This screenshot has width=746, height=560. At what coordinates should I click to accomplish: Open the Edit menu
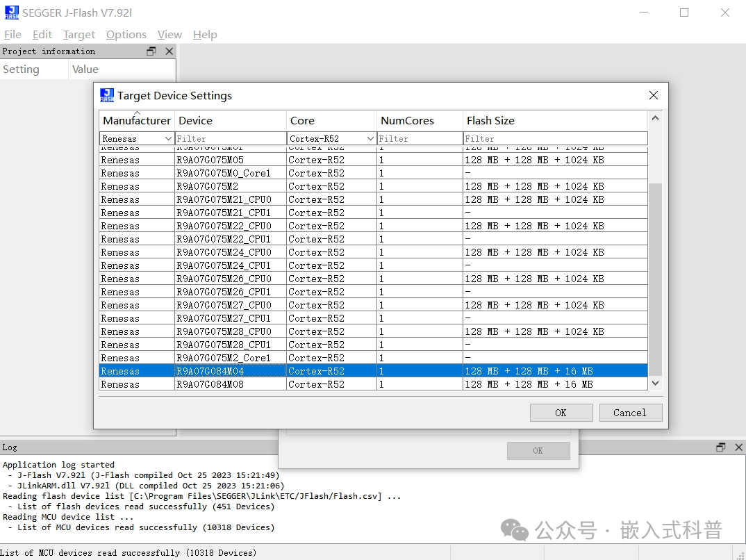42,35
